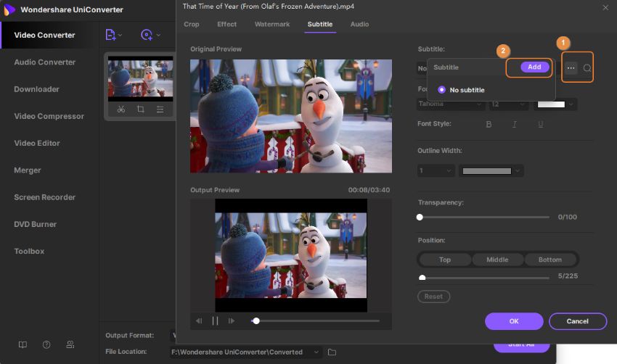Click the search subtitle magnifier icon
The height and width of the screenshot is (364, 617).
pyautogui.click(x=587, y=68)
